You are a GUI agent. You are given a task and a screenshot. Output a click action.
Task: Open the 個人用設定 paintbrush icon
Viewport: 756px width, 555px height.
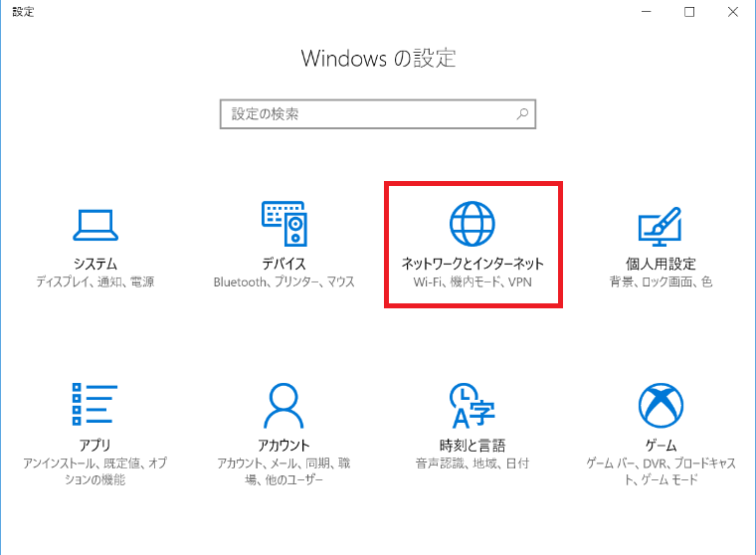pos(661,226)
